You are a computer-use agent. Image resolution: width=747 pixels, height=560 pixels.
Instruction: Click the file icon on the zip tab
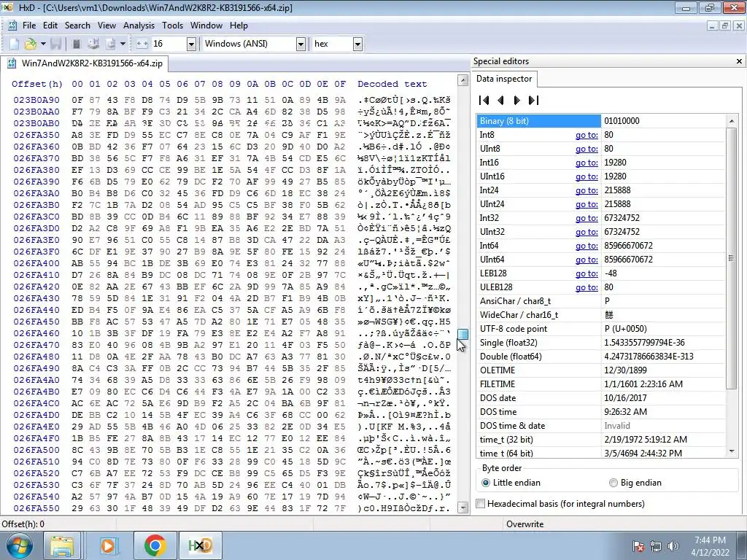(x=12, y=63)
